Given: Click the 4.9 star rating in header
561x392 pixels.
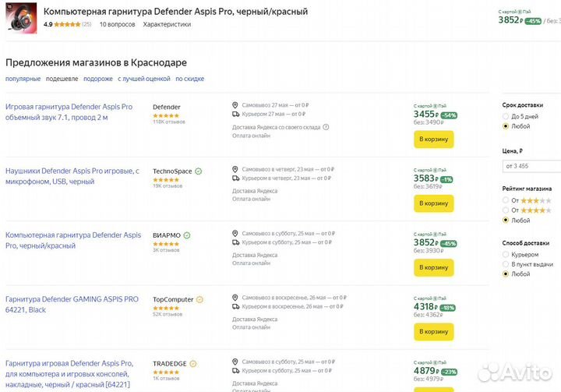Looking at the screenshot, I should (x=67, y=24).
